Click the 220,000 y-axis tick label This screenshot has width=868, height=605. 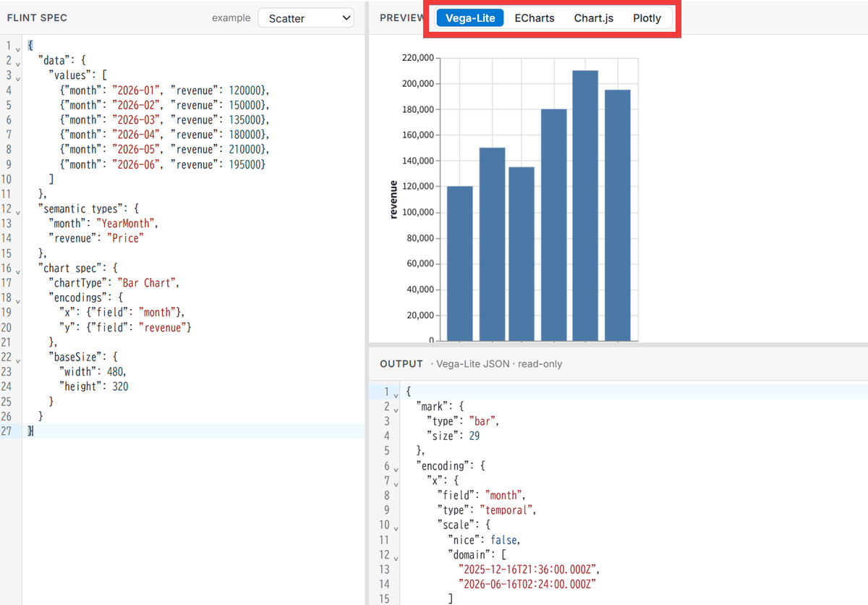tap(417, 58)
